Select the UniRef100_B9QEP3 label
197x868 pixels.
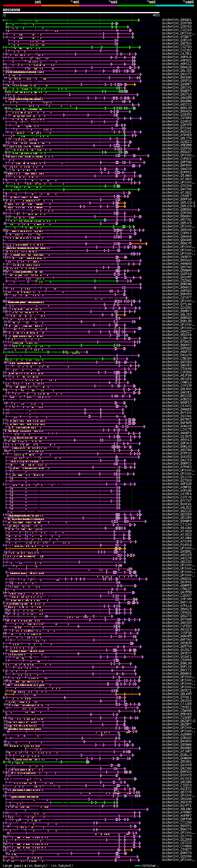tap(176, 91)
